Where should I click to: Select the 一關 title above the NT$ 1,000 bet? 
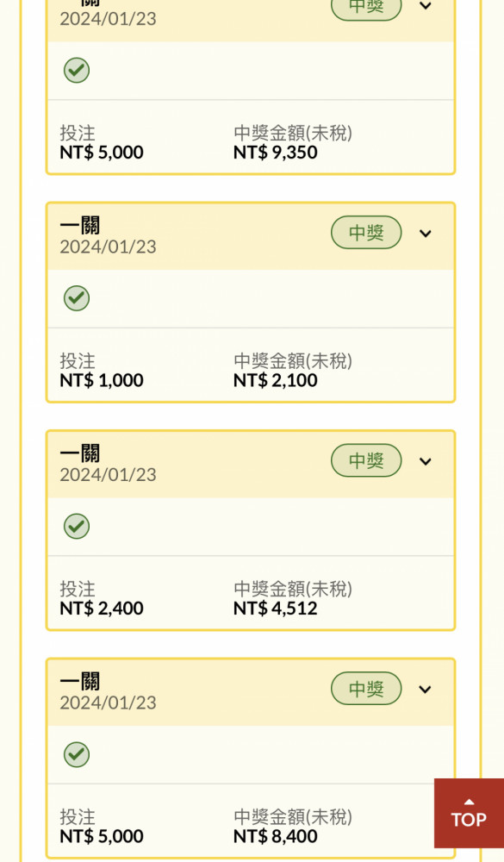[80, 225]
